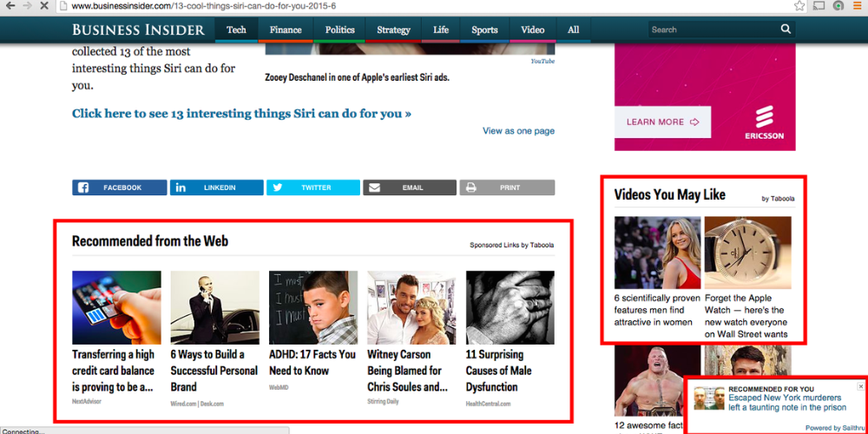868x434 pixels.
Task: Close the Recommended For You popup
Action: tap(860, 386)
